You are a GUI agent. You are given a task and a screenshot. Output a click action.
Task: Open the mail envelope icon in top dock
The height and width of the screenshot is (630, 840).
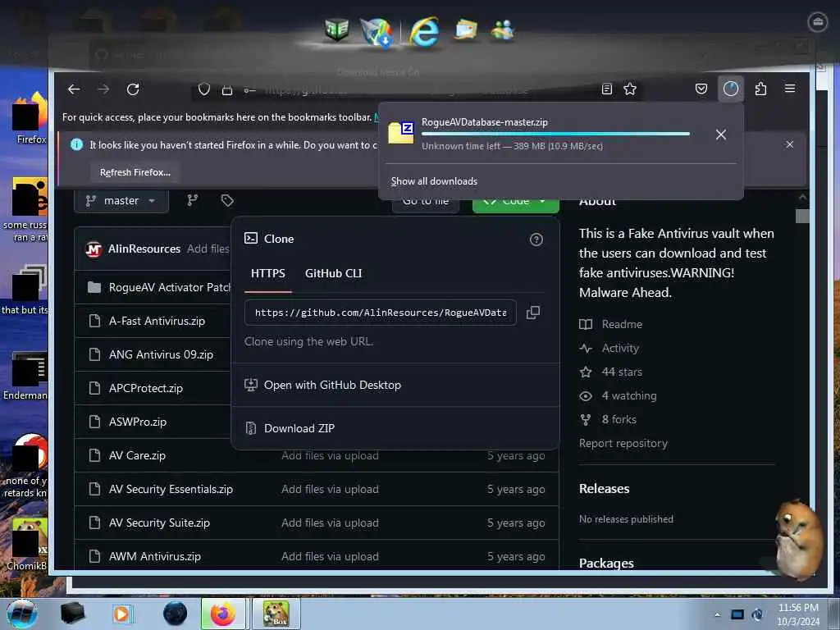[466, 30]
